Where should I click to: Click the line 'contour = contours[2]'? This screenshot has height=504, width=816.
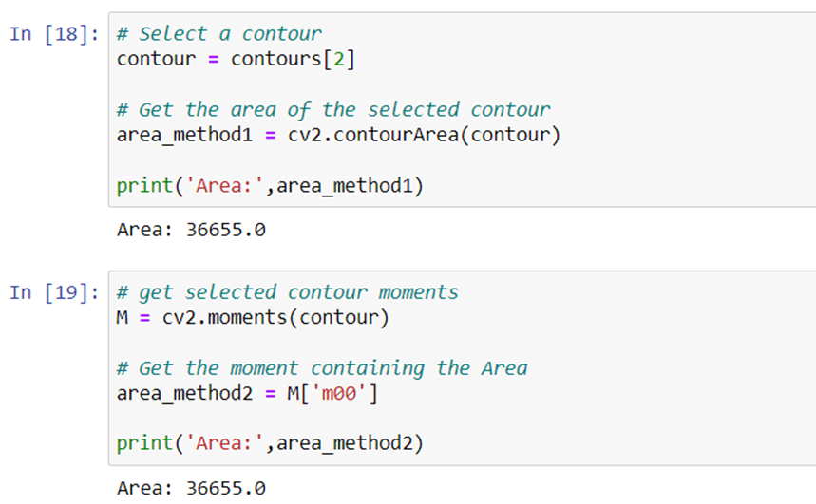click(236, 59)
